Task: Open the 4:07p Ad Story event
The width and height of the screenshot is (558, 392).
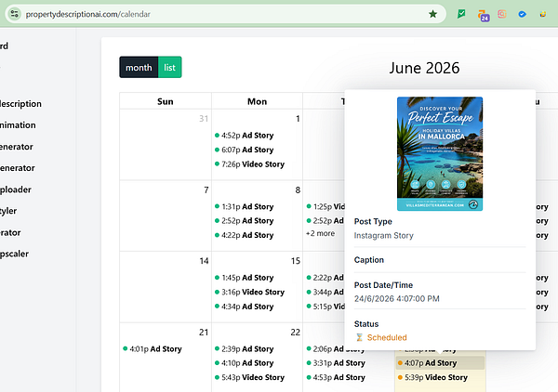Action: tap(440, 363)
